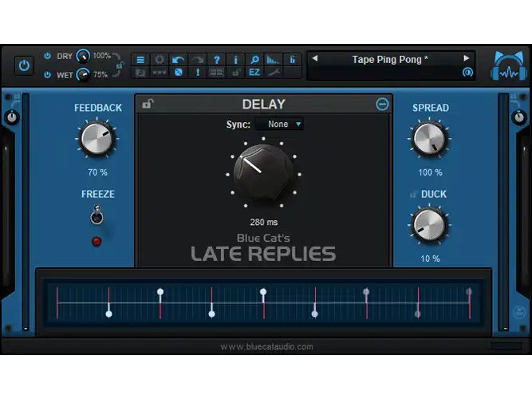This screenshot has width=532, height=399.
Task: Click the redo arrow icon
Action: [198, 60]
